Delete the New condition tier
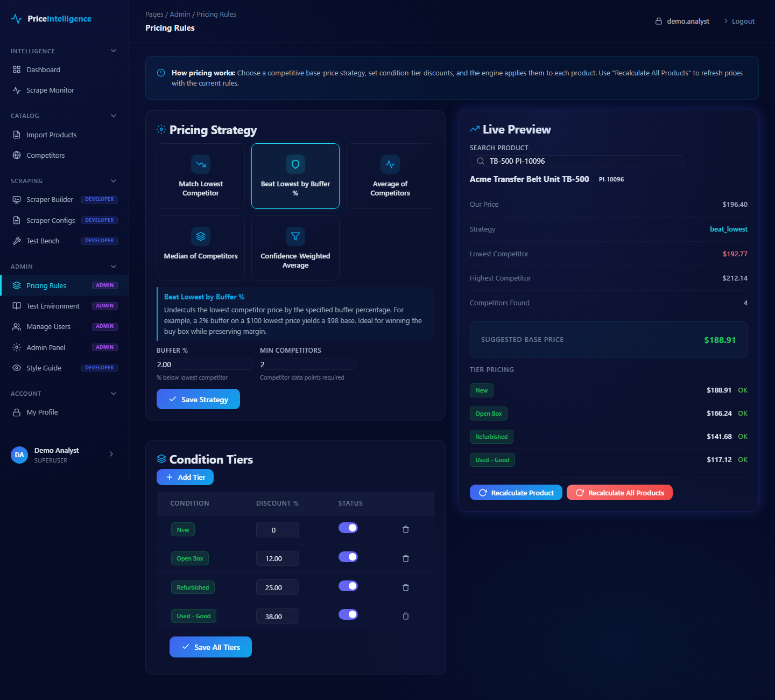 pos(406,530)
